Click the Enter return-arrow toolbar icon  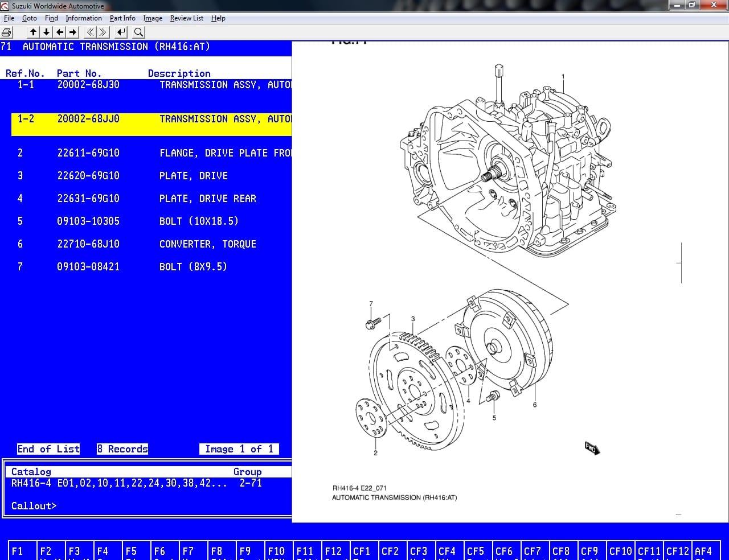[x=122, y=32]
